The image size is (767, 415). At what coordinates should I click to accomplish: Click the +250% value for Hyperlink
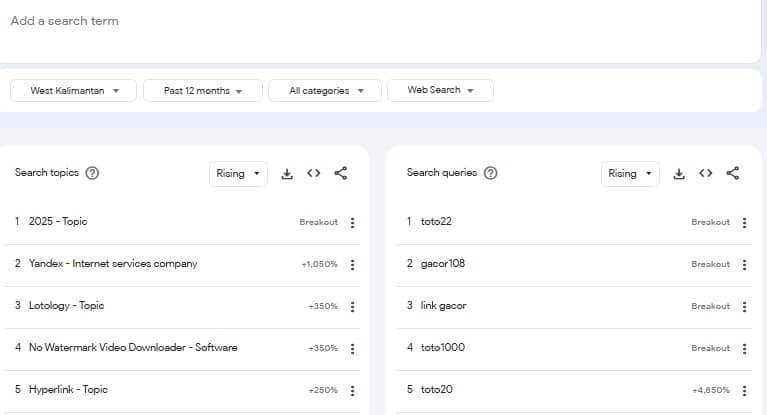[x=323, y=390]
